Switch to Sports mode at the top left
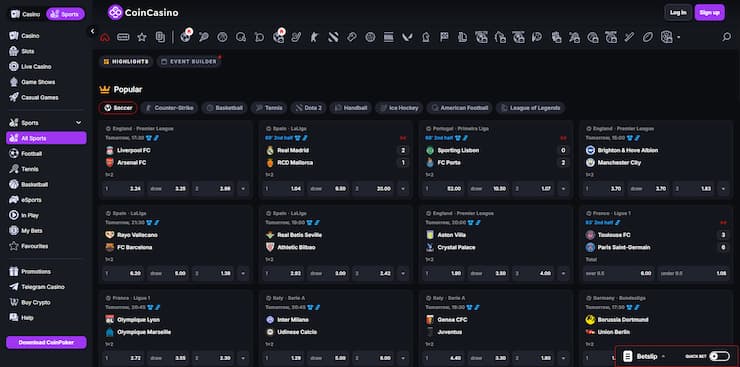The width and height of the screenshot is (740, 367). tap(65, 14)
